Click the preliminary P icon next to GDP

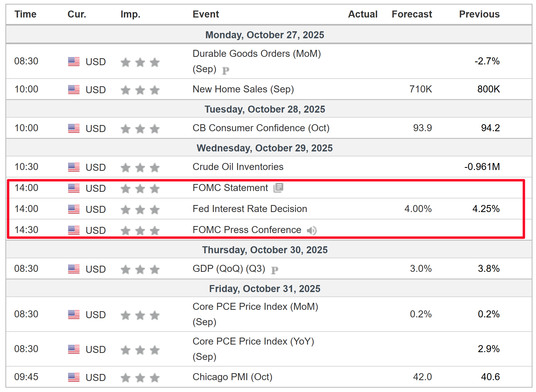(274, 270)
